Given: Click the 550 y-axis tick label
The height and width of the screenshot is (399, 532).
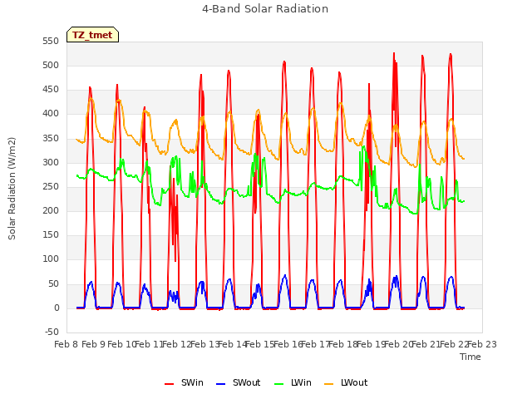Looking at the screenshot, I should click(51, 41).
